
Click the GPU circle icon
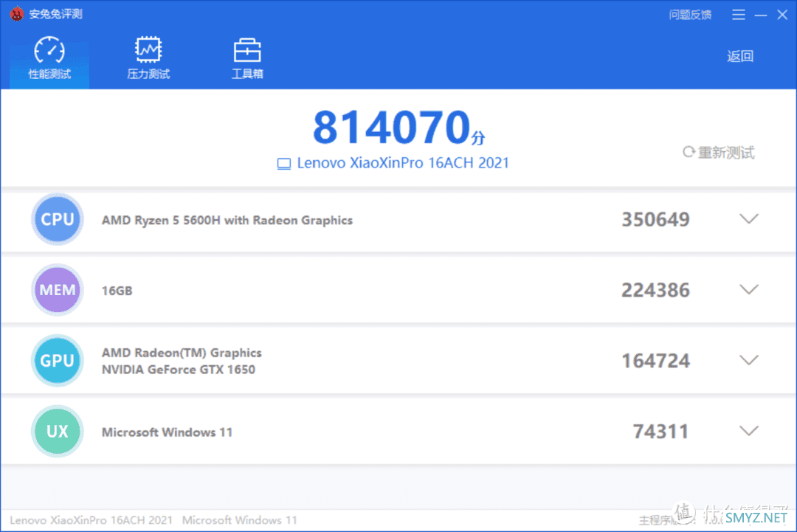58,360
